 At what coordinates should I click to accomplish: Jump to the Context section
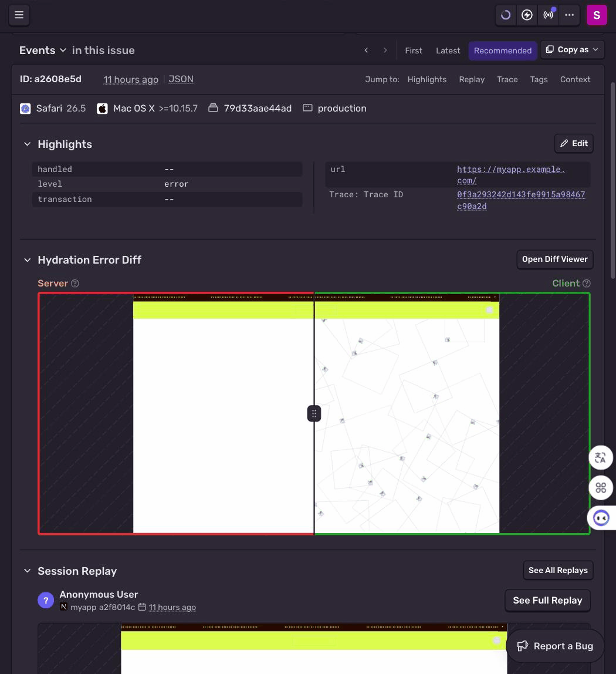point(575,79)
